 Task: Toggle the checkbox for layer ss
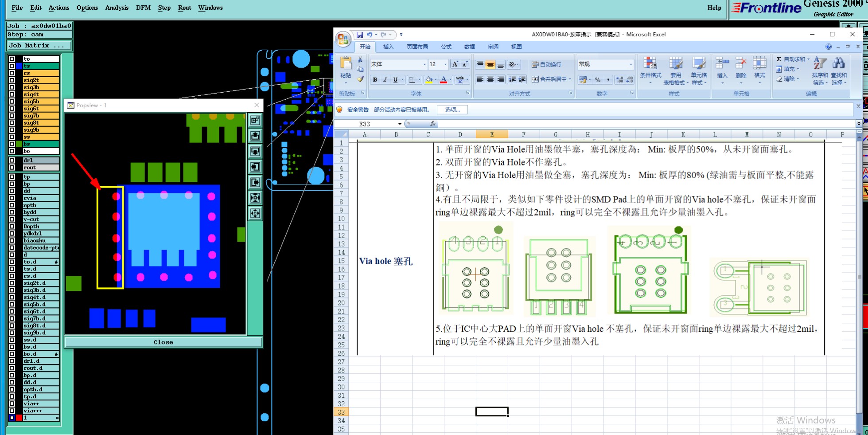coord(12,137)
